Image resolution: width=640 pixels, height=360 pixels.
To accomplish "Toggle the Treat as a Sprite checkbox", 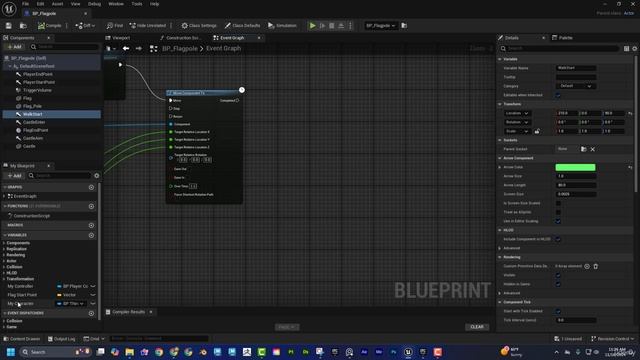I will tap(558, 212).
